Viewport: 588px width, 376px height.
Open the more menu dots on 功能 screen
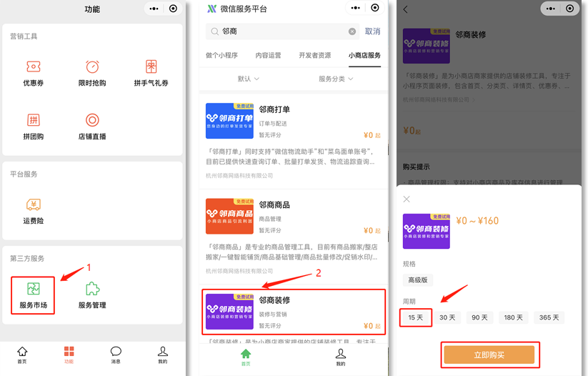point(154,9)
